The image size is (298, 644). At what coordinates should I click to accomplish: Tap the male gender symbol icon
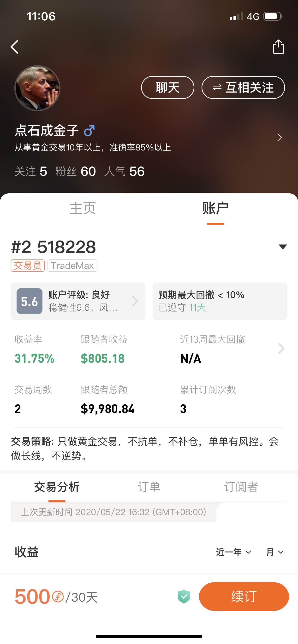click(x=89, y=131)
